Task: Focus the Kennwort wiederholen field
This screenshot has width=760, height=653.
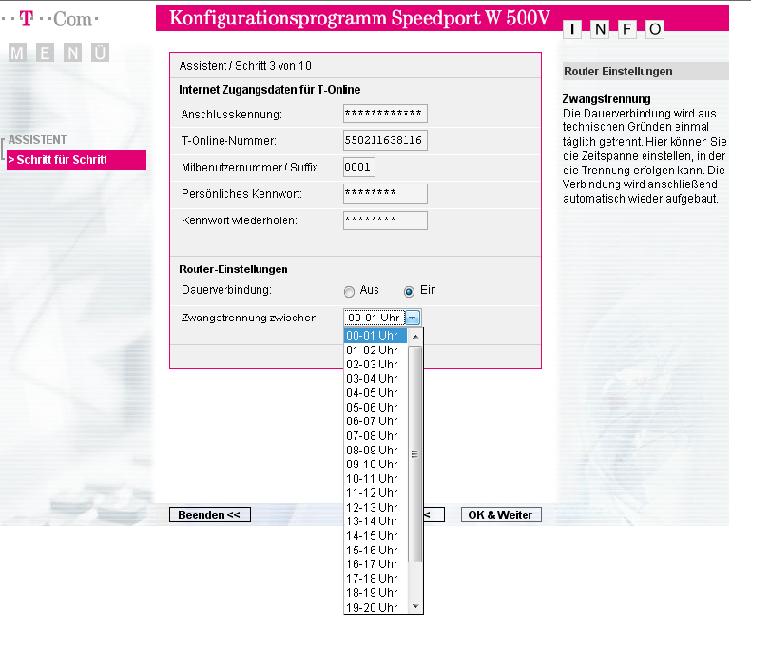Action: pyautogui.click(x=385, y=221)
